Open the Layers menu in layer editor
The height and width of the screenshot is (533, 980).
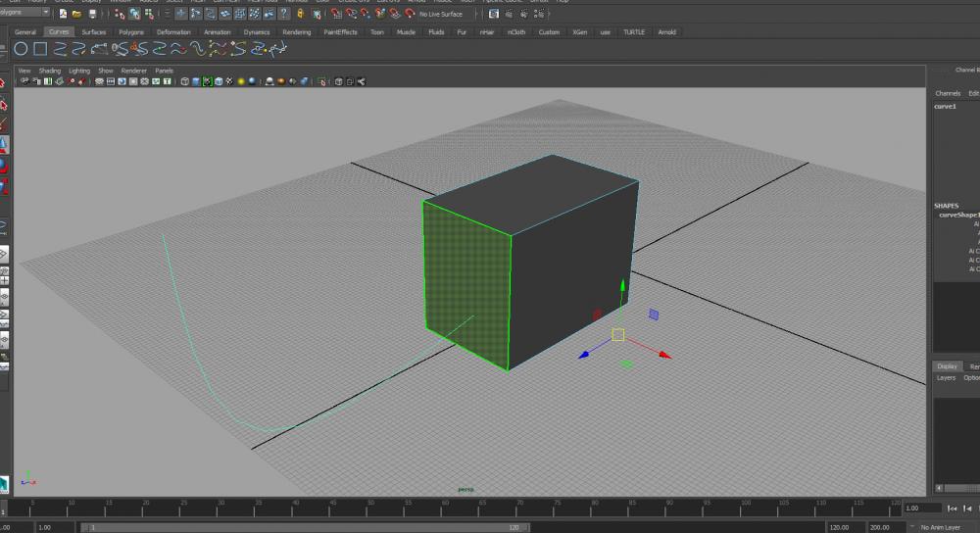tap(946, 378)
